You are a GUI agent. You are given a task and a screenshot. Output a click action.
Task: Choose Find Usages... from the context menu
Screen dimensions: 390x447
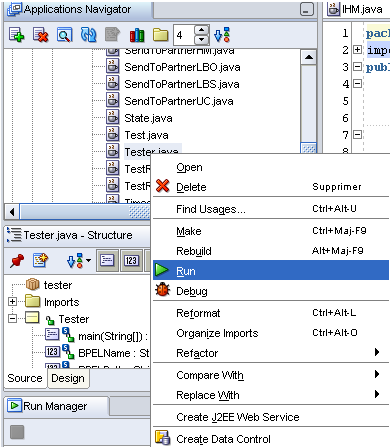(x=271, y=209)
